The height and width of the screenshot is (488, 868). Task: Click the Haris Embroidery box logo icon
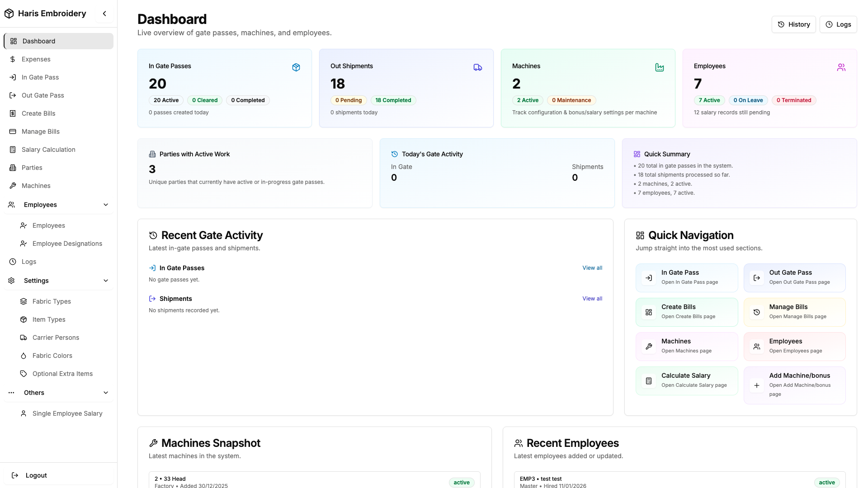pos(9,14)
